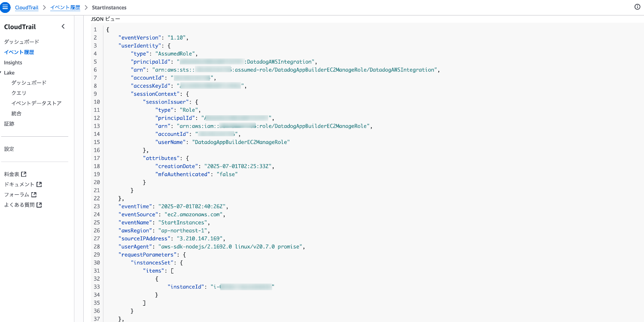
Task: Click the userAgent aws-sdk-nodejs value
Action: (x=230, y=247)
